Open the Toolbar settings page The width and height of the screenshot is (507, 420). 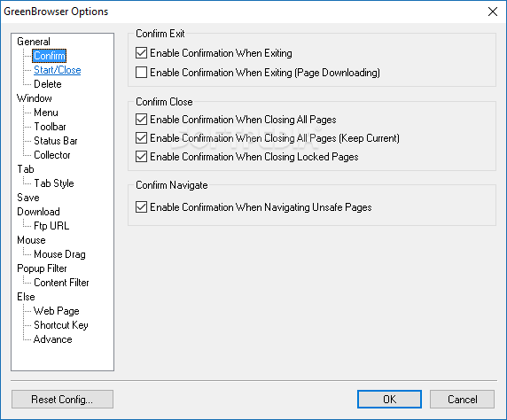(x=50, y=127)
